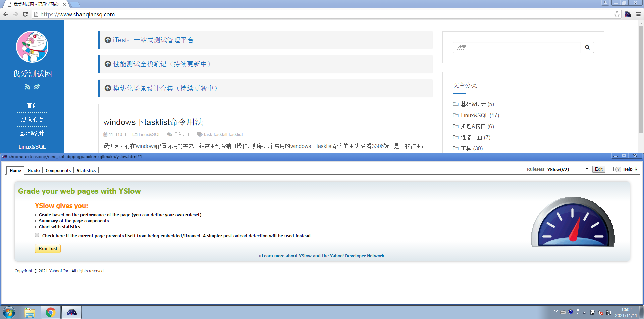Open the Weibo icon in sidebar
This screenshot has width=644, height=319.
pyautogui.click(x=37, y=87)
